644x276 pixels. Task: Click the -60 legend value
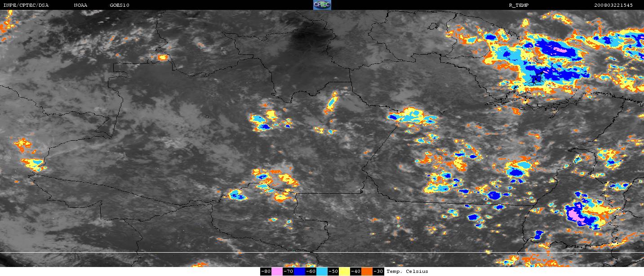(x=311, y=272)
